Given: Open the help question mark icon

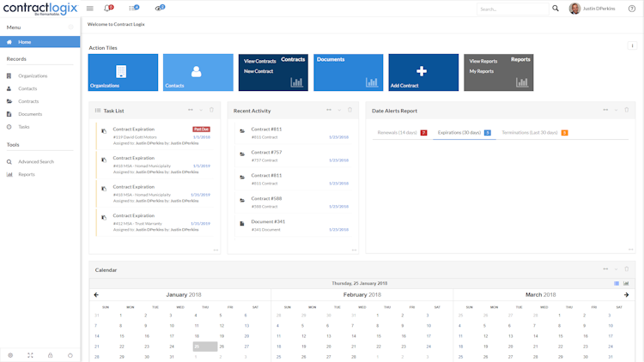Looking at the screenshot, I should click(632, 9).
